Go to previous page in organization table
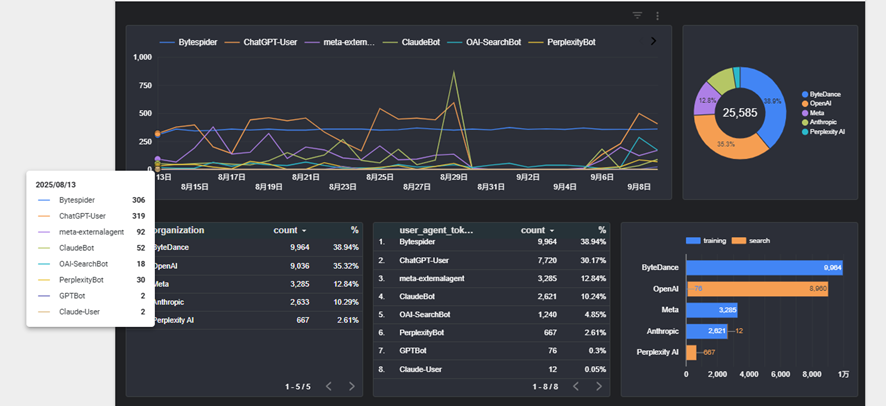 point(328,386)
